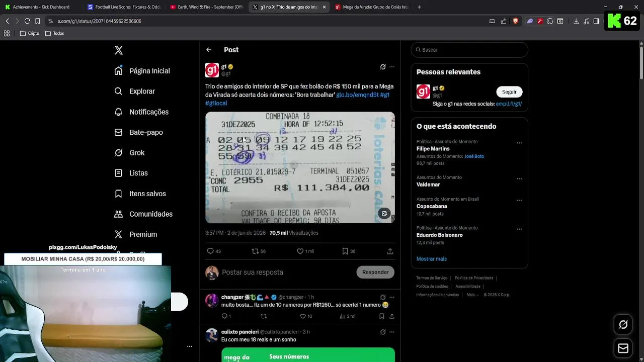Image resolution: width=644 pixels, height=362 pixels.
Task: Bookmark the g1 post with 36 saves
Action: pyautogui.click(x=349, y=251)
